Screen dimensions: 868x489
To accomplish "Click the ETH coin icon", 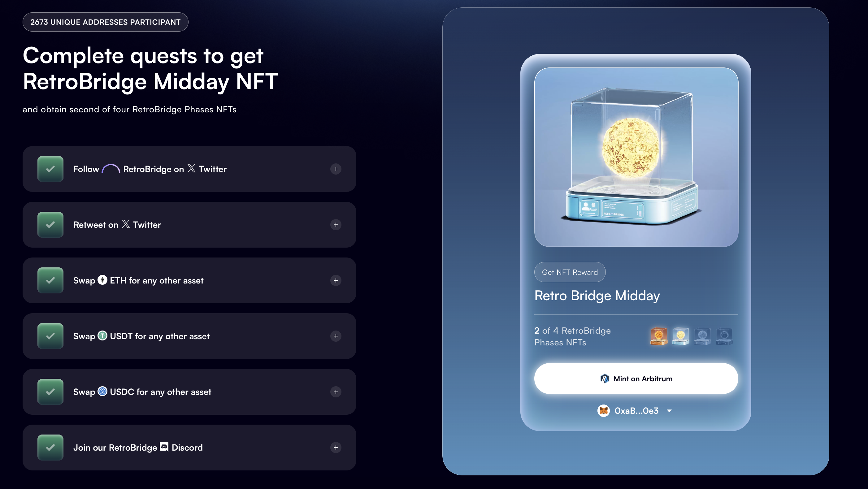I will pyautogui.click(x=102, y=280).
